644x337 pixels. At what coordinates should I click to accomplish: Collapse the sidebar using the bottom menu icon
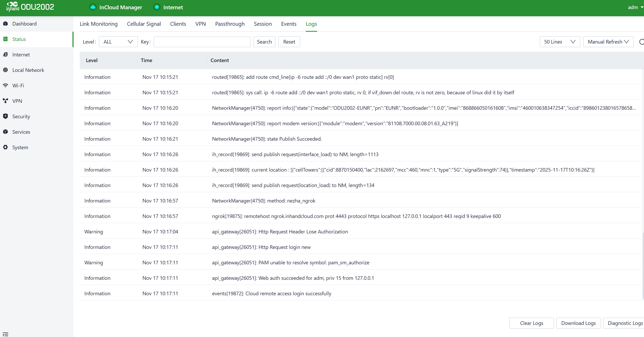tap(5, 334)
